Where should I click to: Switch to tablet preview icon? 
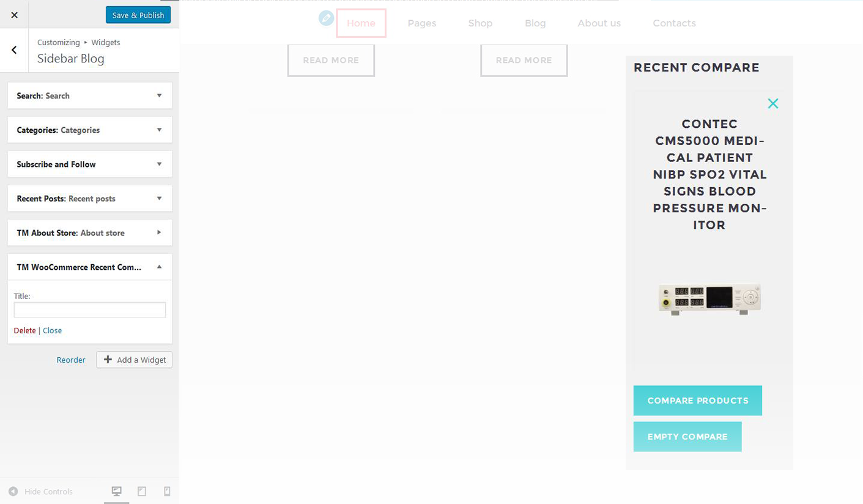coord(142,491)
